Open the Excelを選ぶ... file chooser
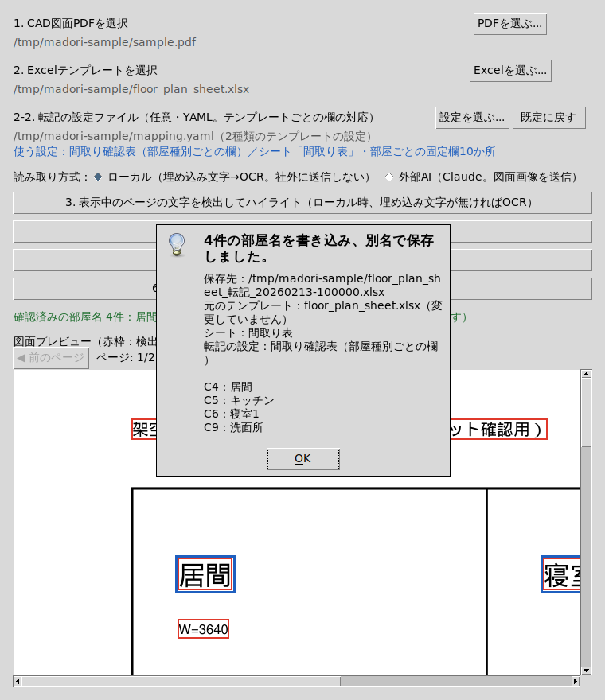Screen dimensions: 605x700 pos(510,71)
